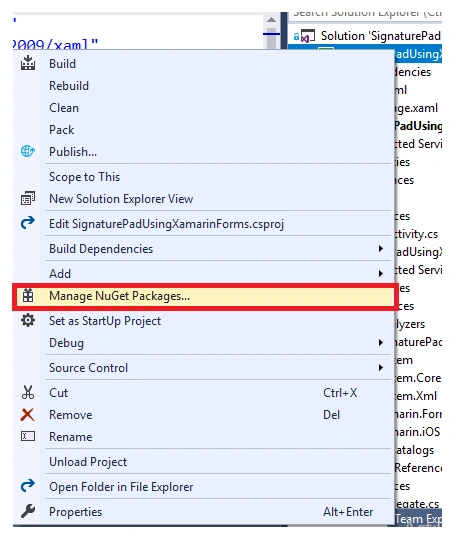Choose Rebuild in the context menu

pyautogui.click(x=203, y=86)
